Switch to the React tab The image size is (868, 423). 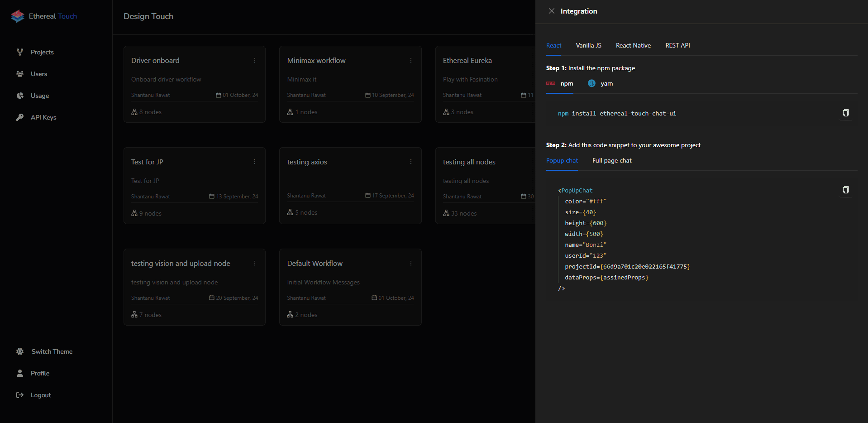[553, 45]
